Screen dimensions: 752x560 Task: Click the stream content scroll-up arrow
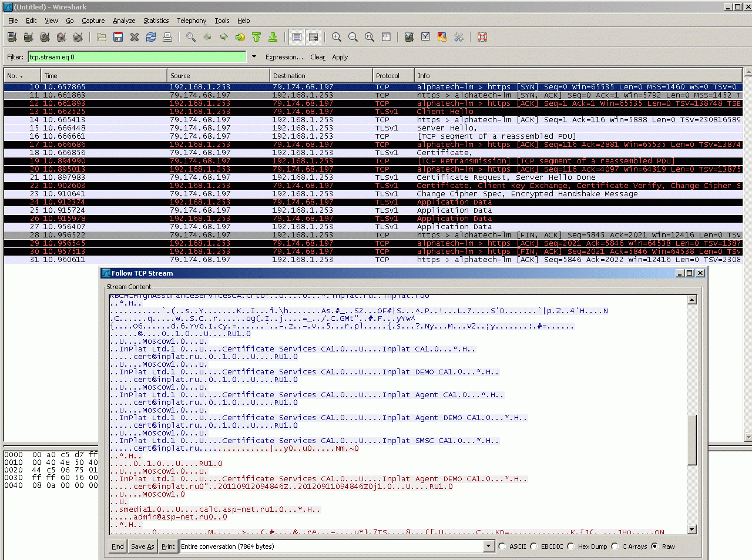pyautogui.click(x=692, y=300)
